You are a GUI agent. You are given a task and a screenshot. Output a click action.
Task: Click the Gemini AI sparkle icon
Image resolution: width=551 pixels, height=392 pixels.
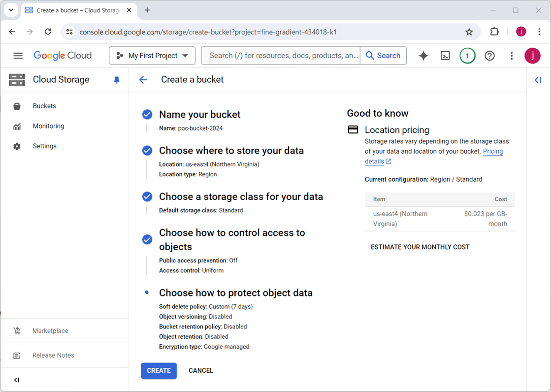pos(423,56)
